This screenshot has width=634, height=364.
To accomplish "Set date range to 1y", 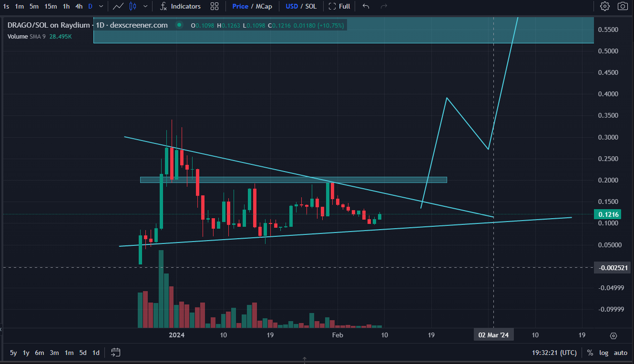I will tap(26, 352).
